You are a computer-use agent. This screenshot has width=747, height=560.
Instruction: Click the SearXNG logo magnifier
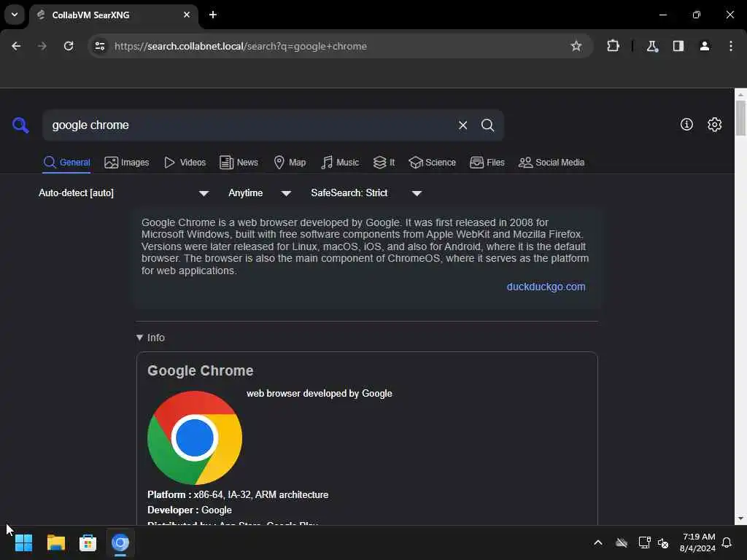coord(20,125)
